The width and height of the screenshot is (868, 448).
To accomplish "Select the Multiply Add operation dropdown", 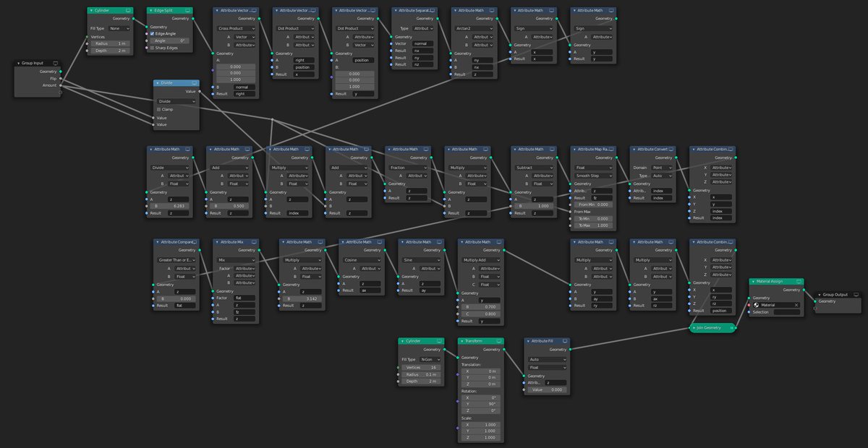I will click(480, 259).
